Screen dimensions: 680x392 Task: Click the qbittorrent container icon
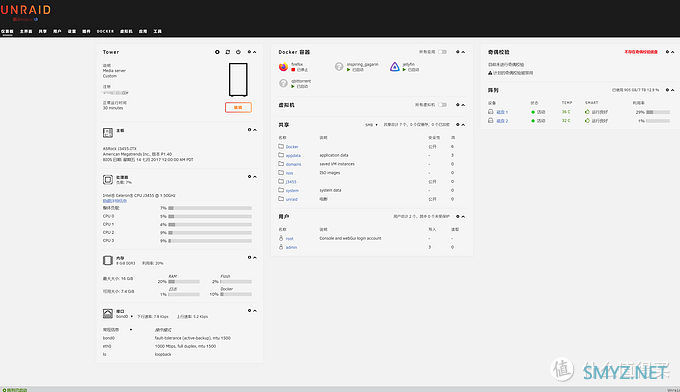click(283, 83)
